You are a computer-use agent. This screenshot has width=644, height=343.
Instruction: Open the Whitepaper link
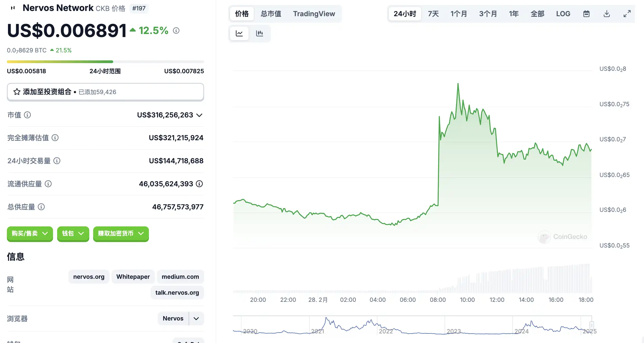[133, 277]
